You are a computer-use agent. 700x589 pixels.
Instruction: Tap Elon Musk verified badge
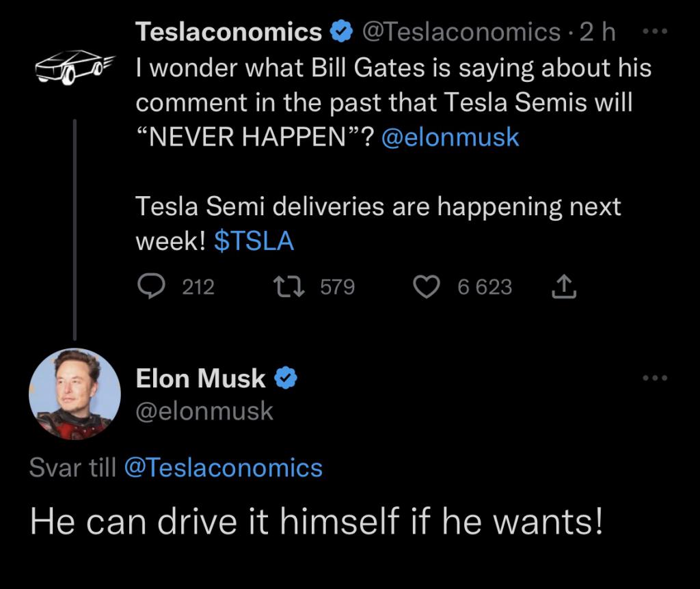coord(286,379)
